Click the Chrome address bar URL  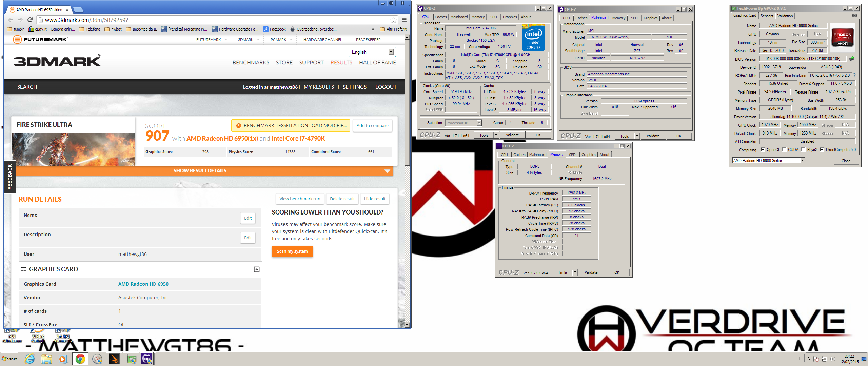(86, 20)
